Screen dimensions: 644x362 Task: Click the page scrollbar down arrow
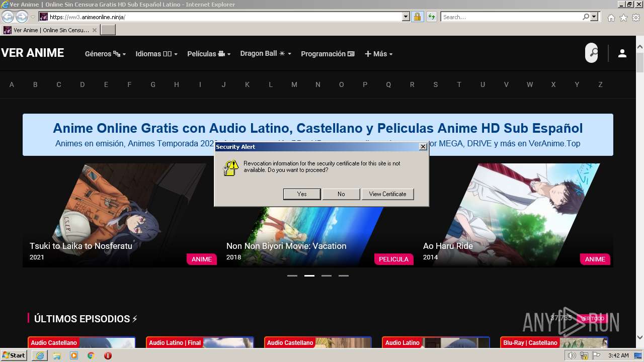pos(639,337)
